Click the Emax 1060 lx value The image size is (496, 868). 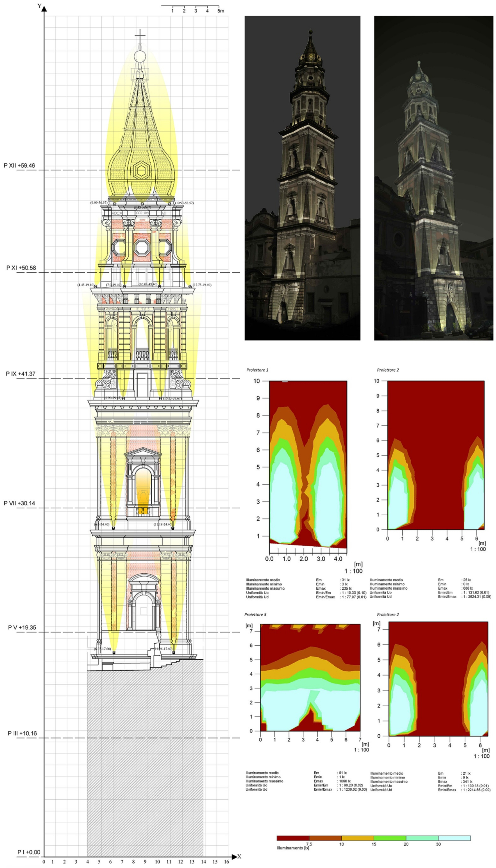click(x=345, y=781)
